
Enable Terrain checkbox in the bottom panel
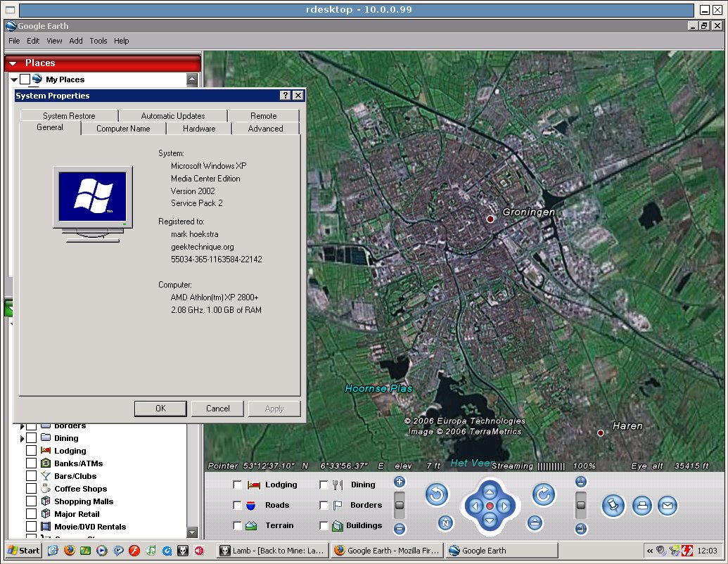237,525
